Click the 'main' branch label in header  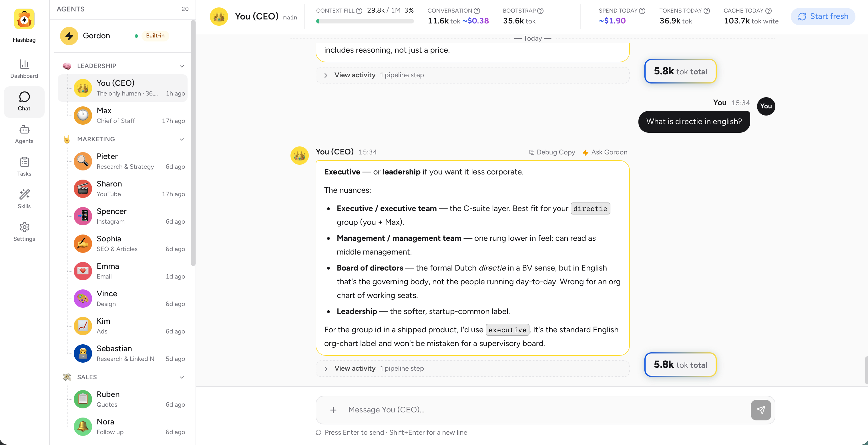[290, 17]
